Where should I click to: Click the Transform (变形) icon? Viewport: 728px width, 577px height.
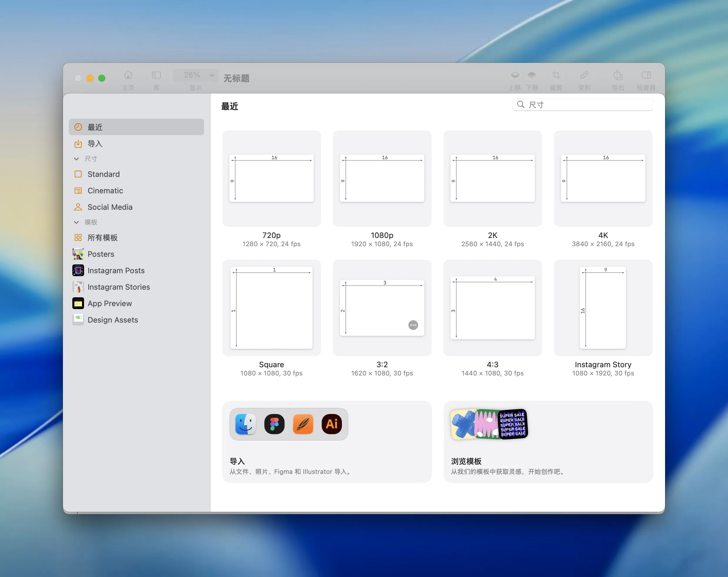pyautogui.click(x=585, y=75)
